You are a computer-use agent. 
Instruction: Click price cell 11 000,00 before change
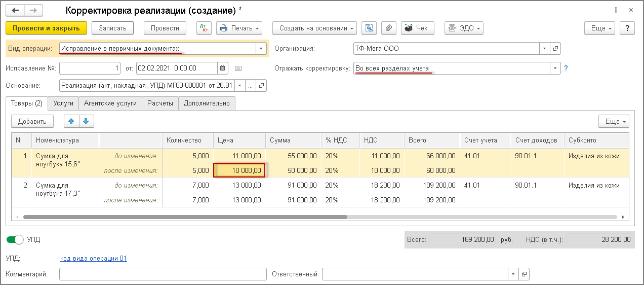(239, 156)
